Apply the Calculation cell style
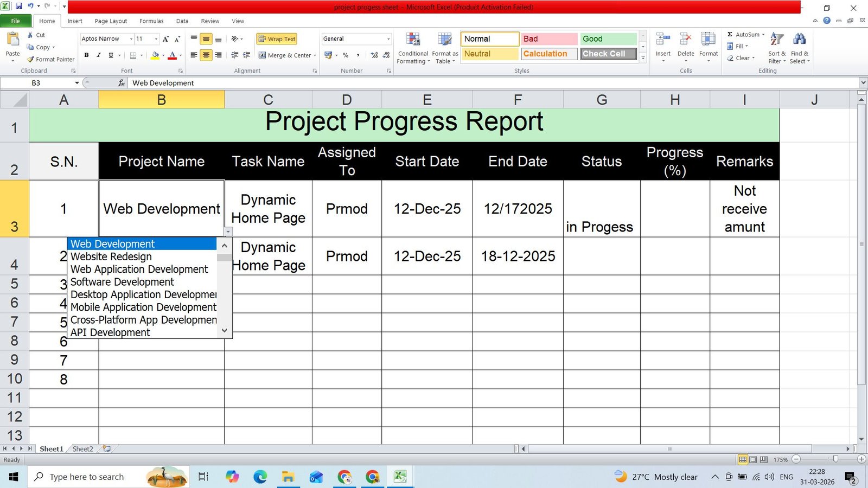 (548, 54)
